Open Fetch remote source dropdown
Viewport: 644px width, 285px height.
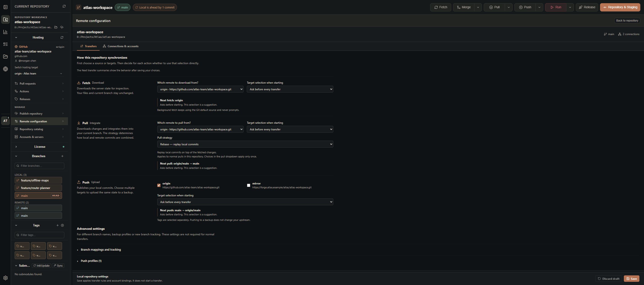200,89
